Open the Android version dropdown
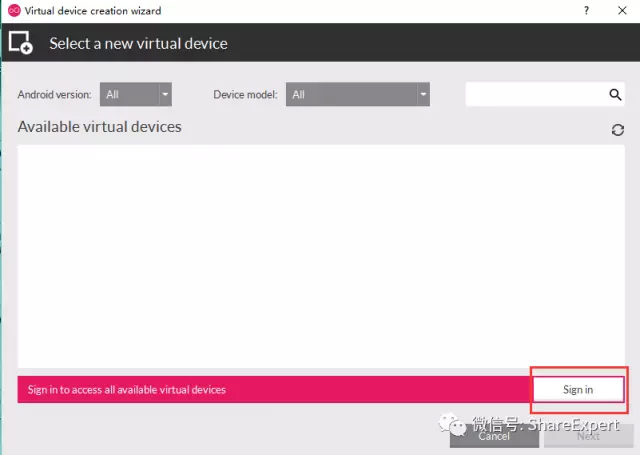Image resolution: width=640 pixels, height=455 pixels. point(136,94)
